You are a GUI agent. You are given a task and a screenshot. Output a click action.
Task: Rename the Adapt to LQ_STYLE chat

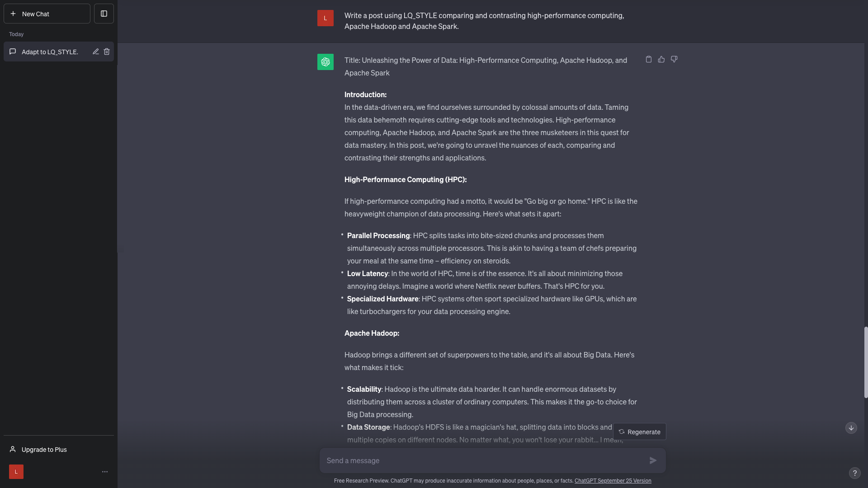pyautogui.click(x=96, y=52)
